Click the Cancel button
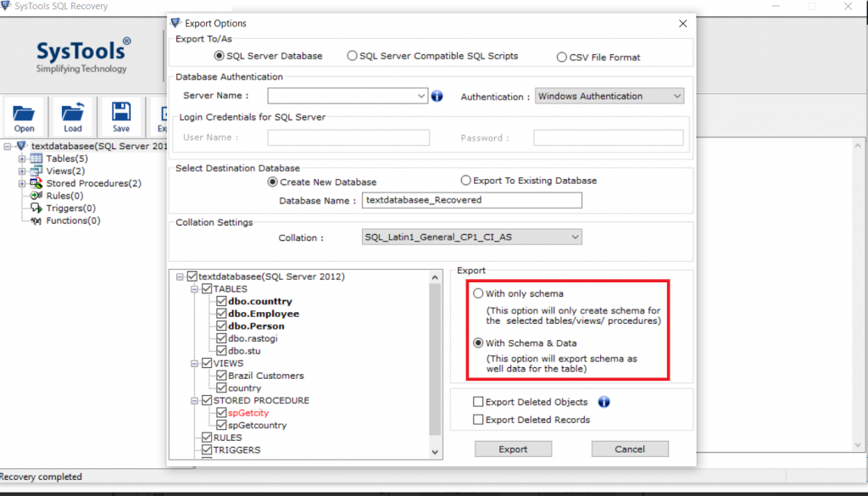 [630, 449]
